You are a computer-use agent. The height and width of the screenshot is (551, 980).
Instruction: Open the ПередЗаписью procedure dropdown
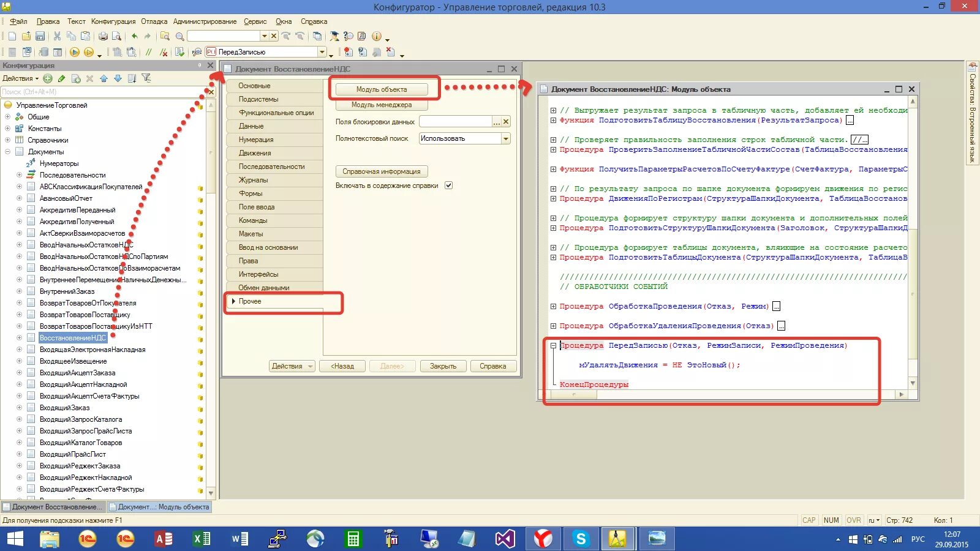coord(322,52)
